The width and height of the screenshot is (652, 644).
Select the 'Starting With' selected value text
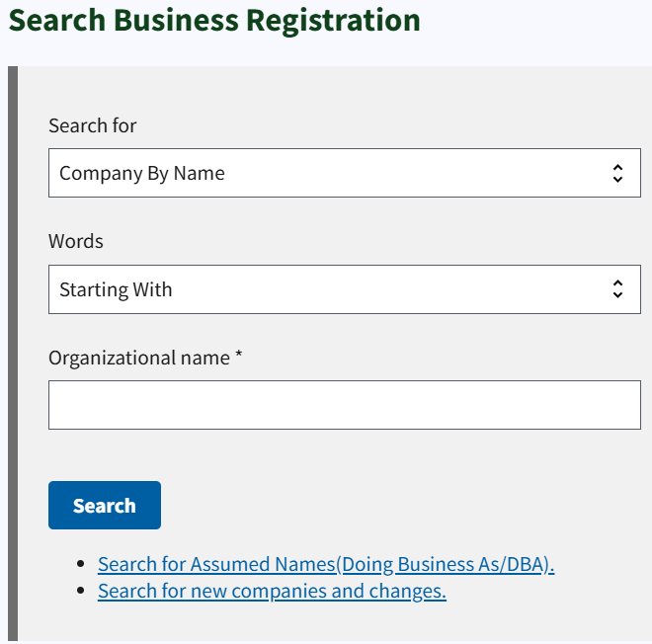pos(116,289)
